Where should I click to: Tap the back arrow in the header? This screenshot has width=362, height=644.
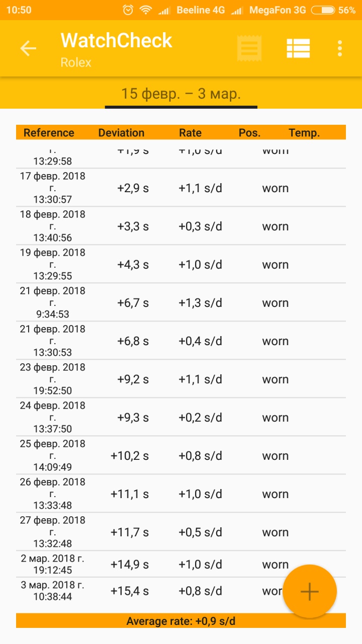28,48
